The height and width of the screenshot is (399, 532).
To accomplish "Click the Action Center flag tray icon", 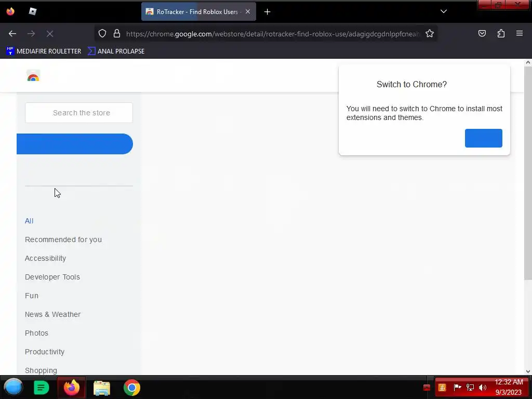I will click(457, 387).
